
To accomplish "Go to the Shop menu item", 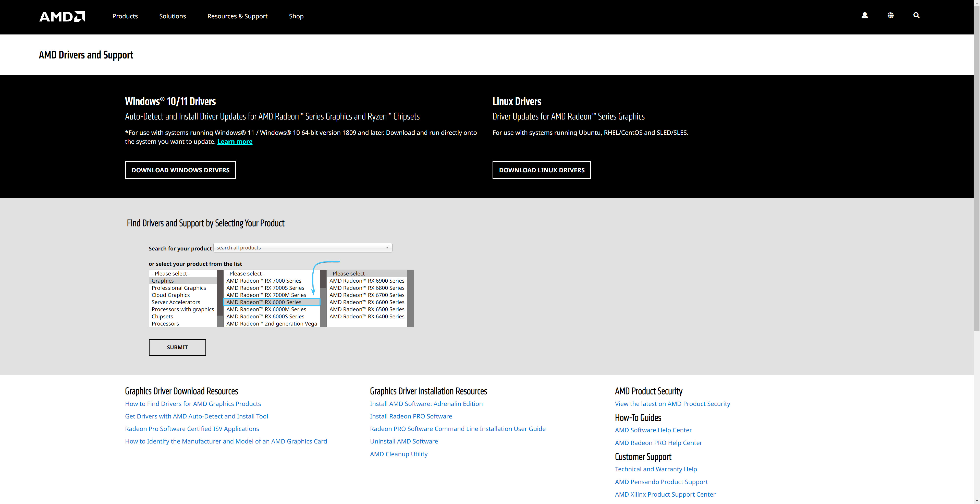I will click(x=296, y=16).
